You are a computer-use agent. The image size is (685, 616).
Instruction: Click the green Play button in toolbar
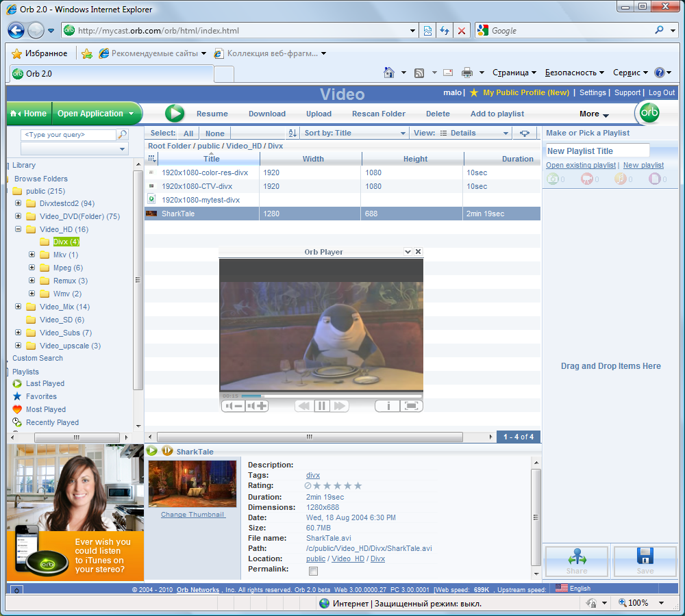tap(174, 114)
